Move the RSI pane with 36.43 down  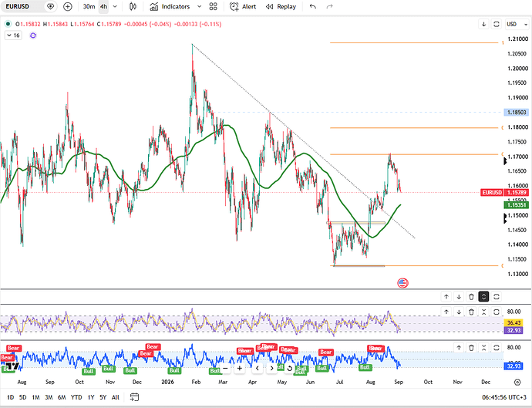pos(459,312)
